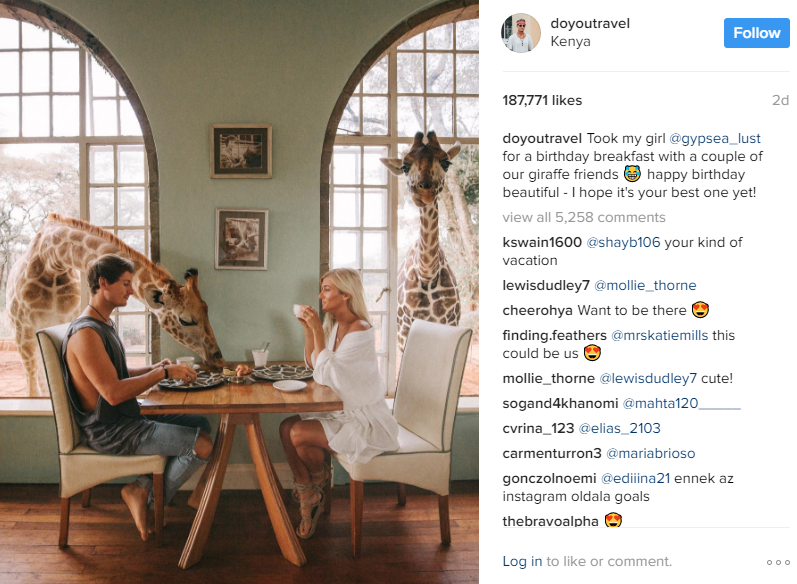Click the @mahta120 mention
Viewport: 797px width, 584px height.
coord(681,404)
